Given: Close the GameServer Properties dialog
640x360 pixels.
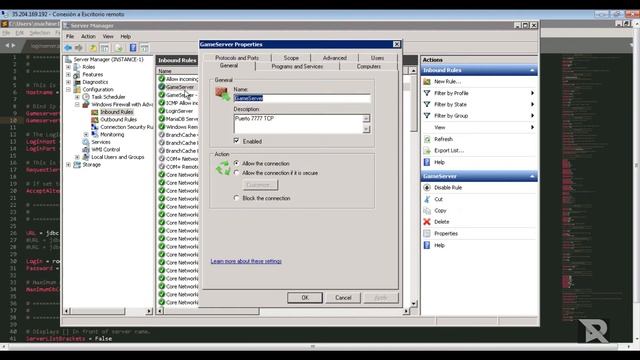Looking at the screenshot, I should (396, 44).
